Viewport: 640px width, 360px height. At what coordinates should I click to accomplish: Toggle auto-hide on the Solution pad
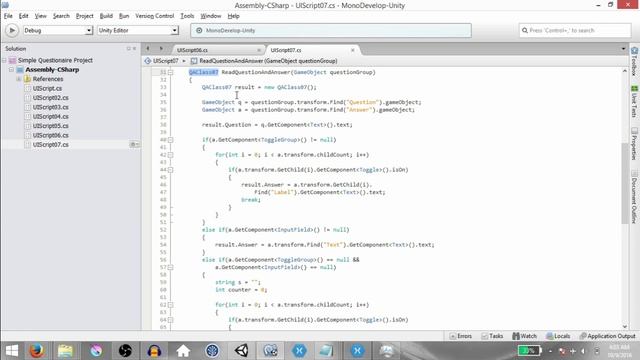(x=128, y=49)
